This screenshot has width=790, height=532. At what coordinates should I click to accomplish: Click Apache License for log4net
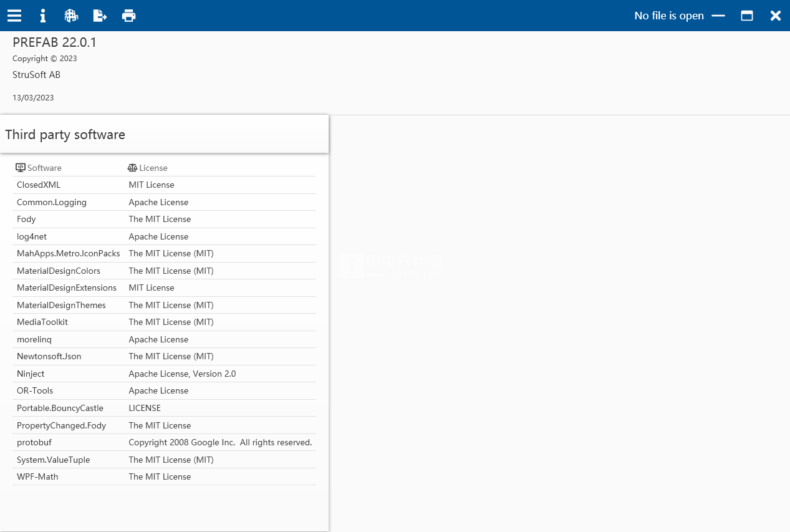158,236
